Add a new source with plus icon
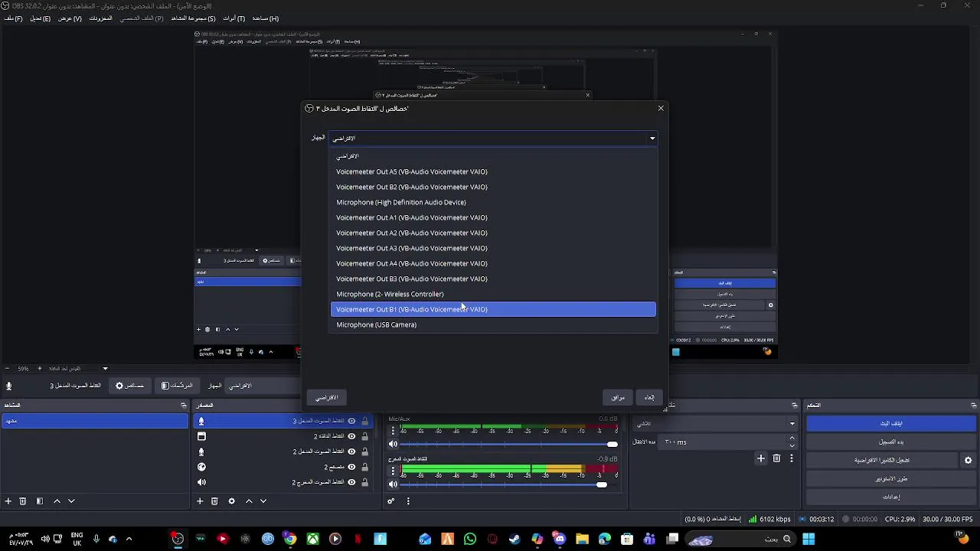The width and height of the screenshot is (980, 551). point(200,501)
